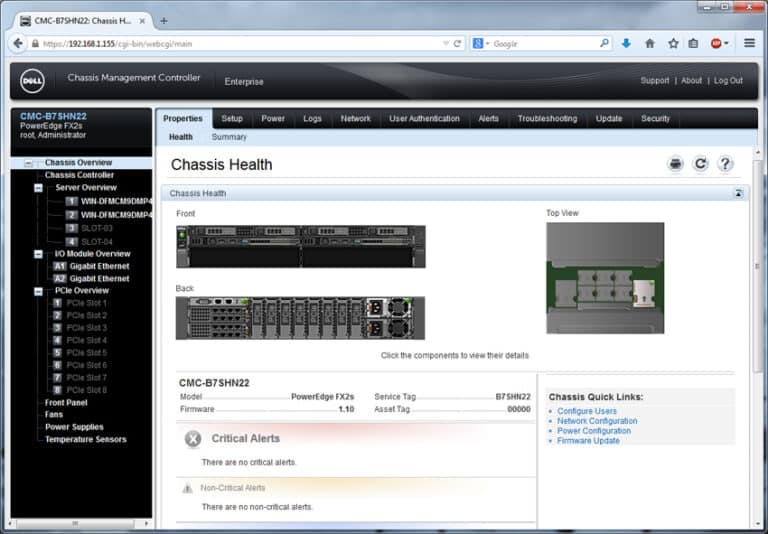
Task: Click the Support link
Action: point(654,80)
